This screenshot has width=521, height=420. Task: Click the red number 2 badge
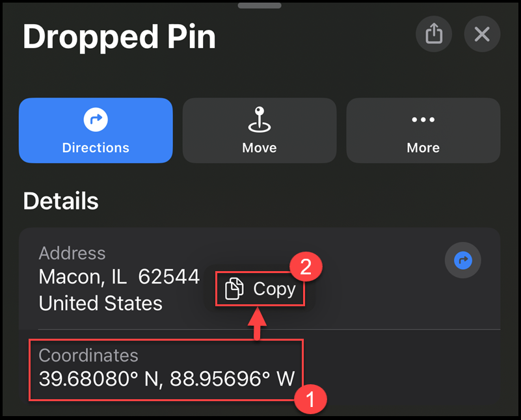(x=310, y=266)
